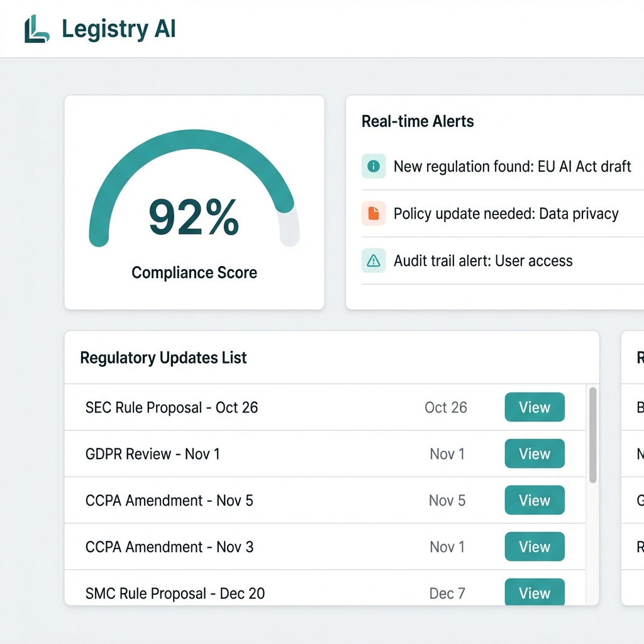Click the Real-time Alerts panel header

[418, 121]
